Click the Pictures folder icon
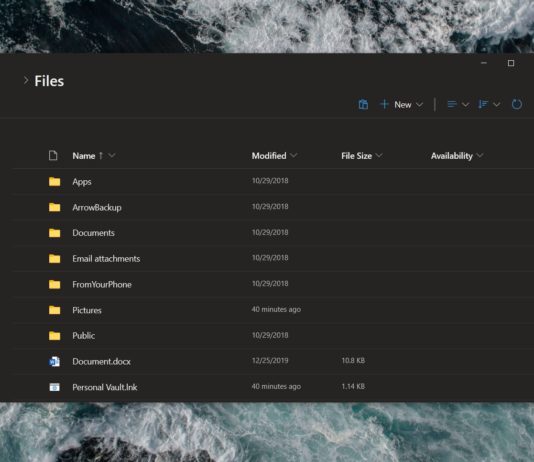Image resolution: width=534 pixels, height=462 pixels. (x=54, y=310)
